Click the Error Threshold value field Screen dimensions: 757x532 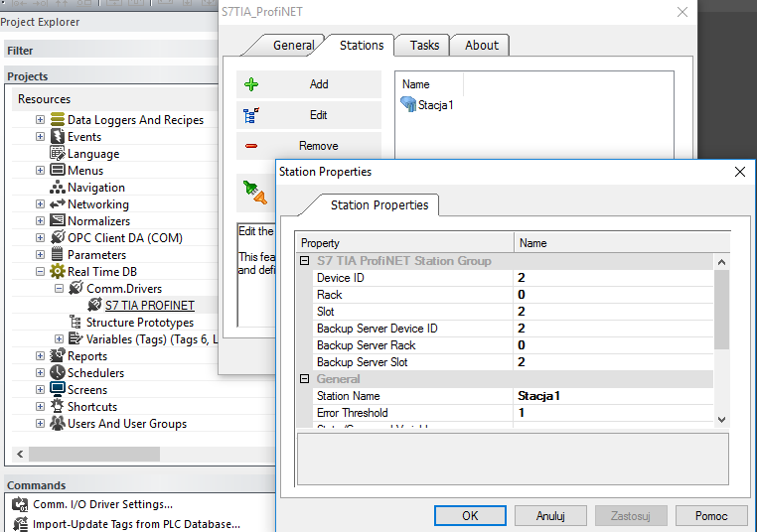click(613, 413)
